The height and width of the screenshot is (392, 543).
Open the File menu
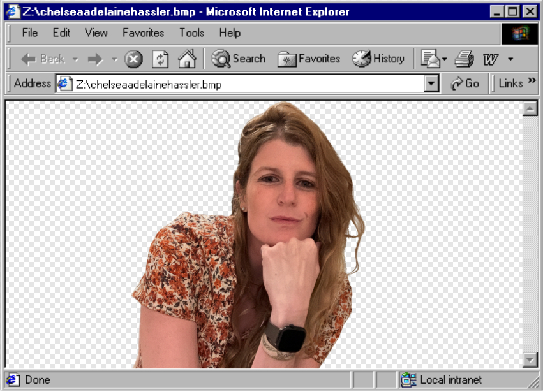(x=29, y=33)
